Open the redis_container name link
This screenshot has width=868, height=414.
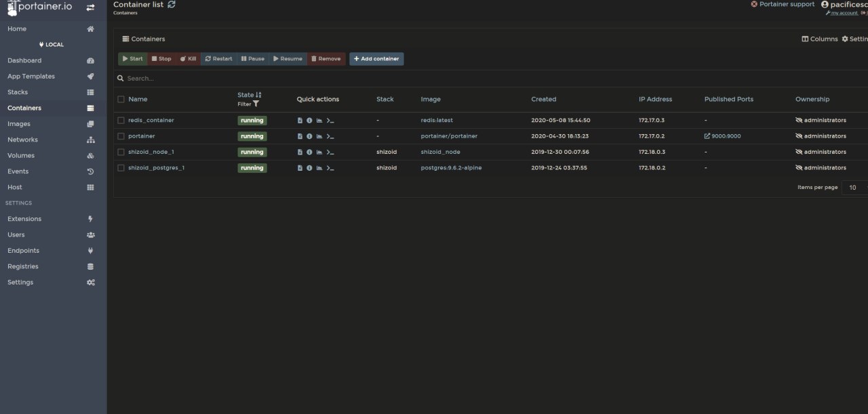151,121
